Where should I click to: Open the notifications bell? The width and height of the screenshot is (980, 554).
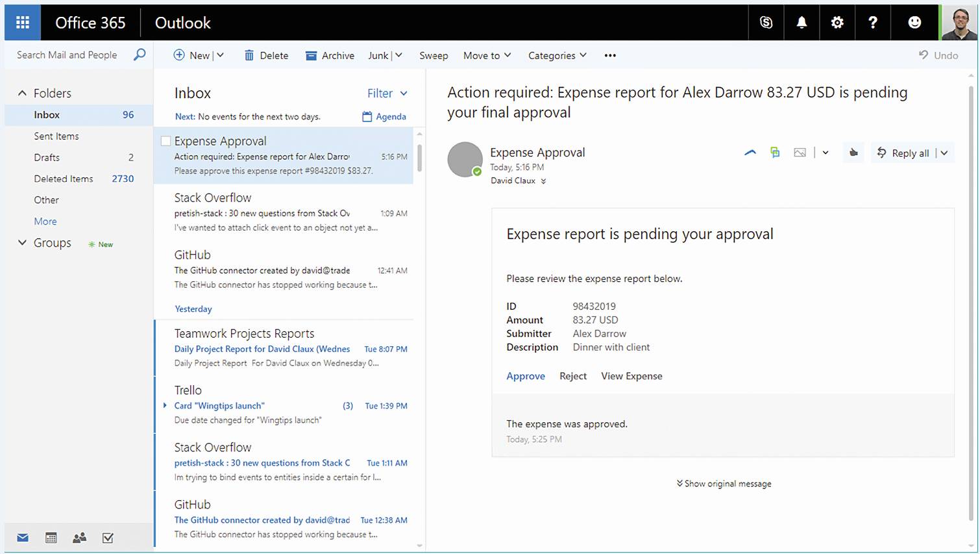click(x=802, y=23)
